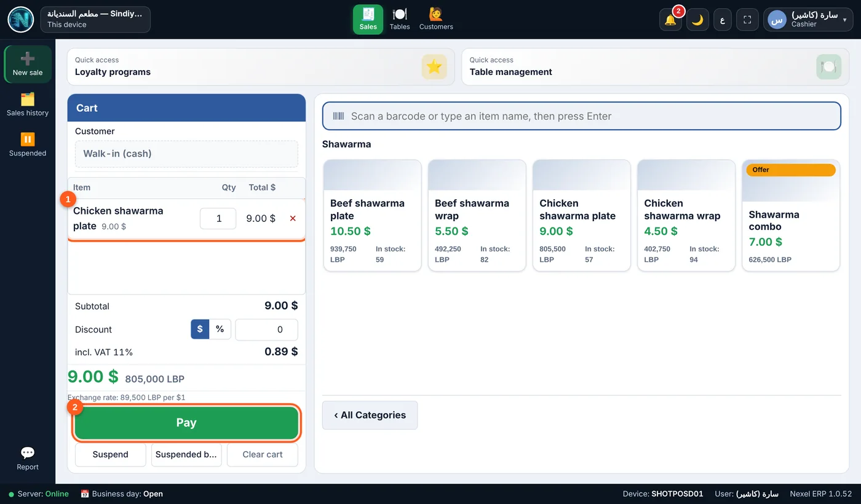Switch language with the ع button

(x=723, y=20)
